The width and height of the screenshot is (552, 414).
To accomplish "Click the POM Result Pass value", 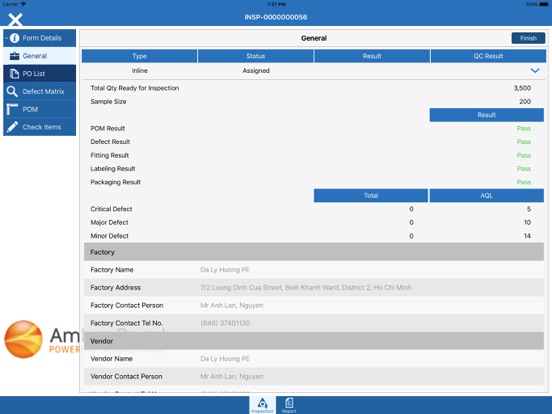I will 524,128.
